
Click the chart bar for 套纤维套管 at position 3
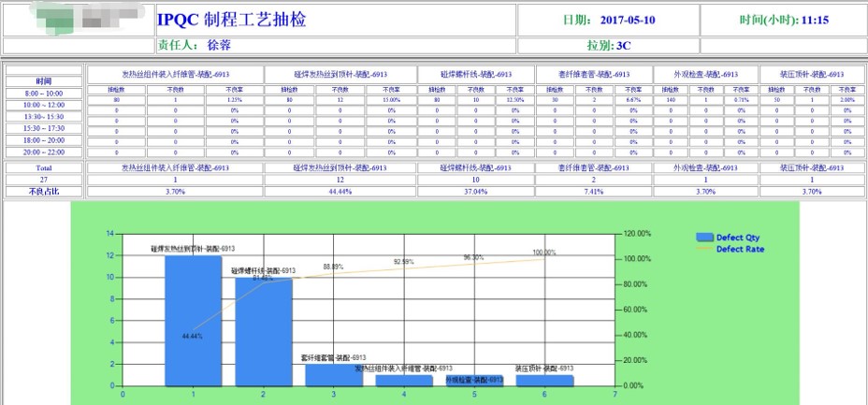(333, 374)
